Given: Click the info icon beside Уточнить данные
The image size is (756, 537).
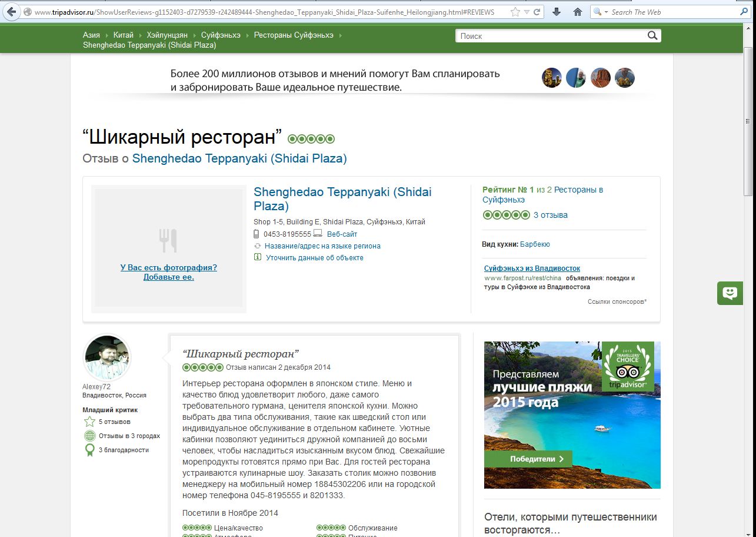Looking at the screenshot, I should pyautogui.click(x=257, y=257).
